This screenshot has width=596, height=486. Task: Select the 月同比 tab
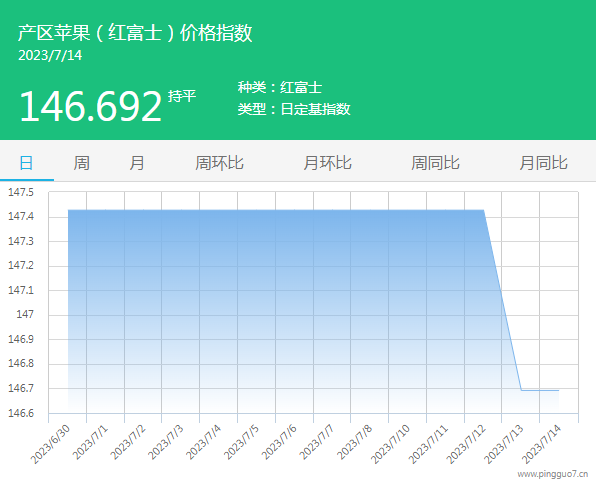coord(544,163)
